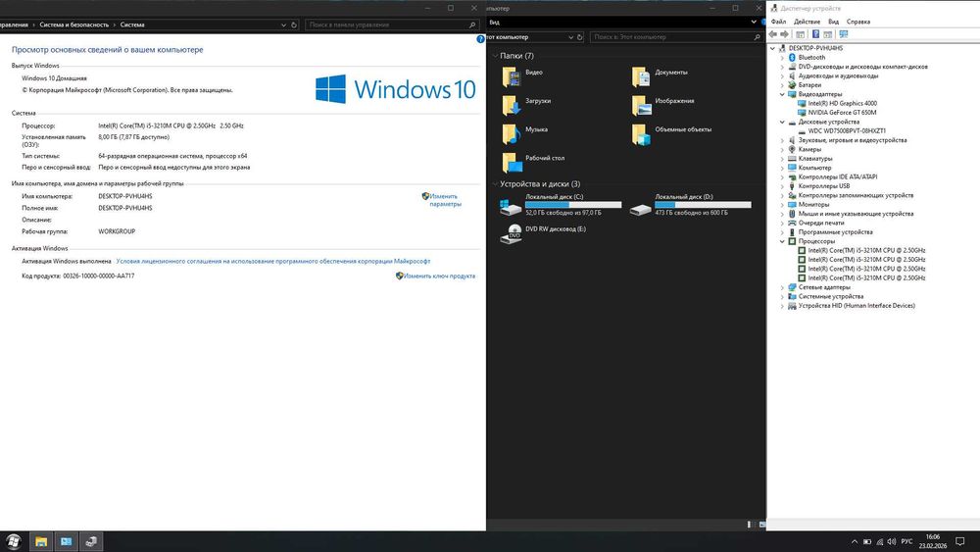980x552 pixels.
Task: Open the Загрузки folder in Explorer
Action: click(526, 105)
